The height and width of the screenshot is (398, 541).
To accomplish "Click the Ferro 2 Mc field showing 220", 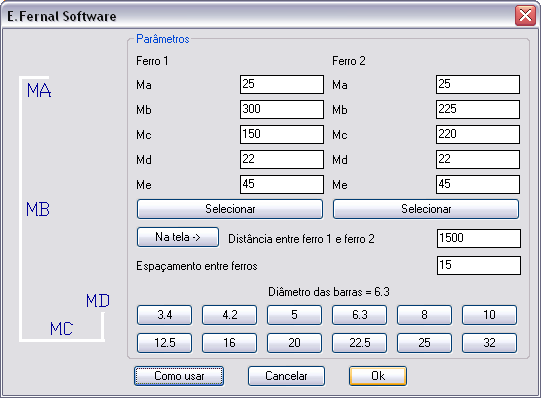I will [478, 135].
